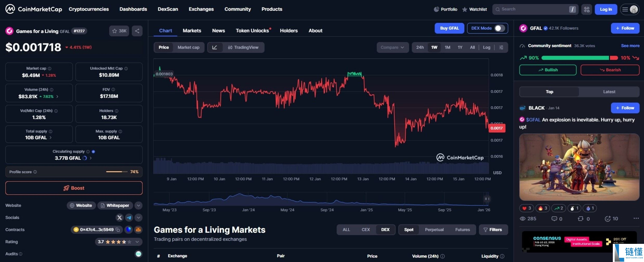
Task: Click the Buy GFAL button
Action: click(x=449, y=28)
